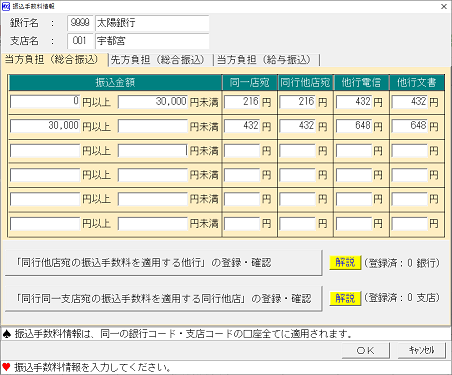This screenshot has width=452, height=375.
Task: Click fifth row empty 円未満 amount field
Action: (x=153, y=199)
